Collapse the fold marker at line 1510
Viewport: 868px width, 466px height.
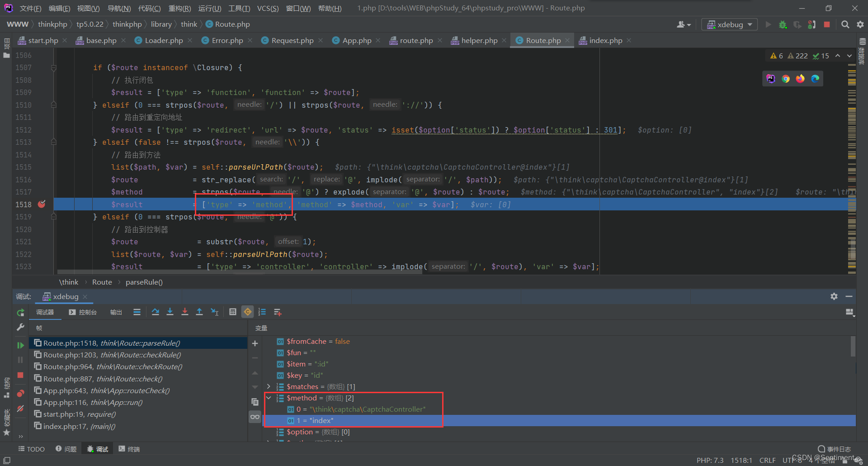point(54,105)
